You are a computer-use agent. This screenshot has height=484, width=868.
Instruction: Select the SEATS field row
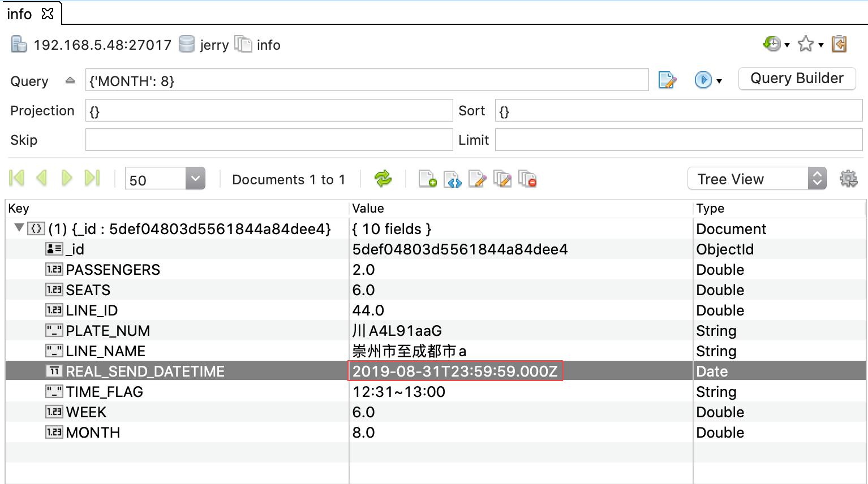click(436, 289)
